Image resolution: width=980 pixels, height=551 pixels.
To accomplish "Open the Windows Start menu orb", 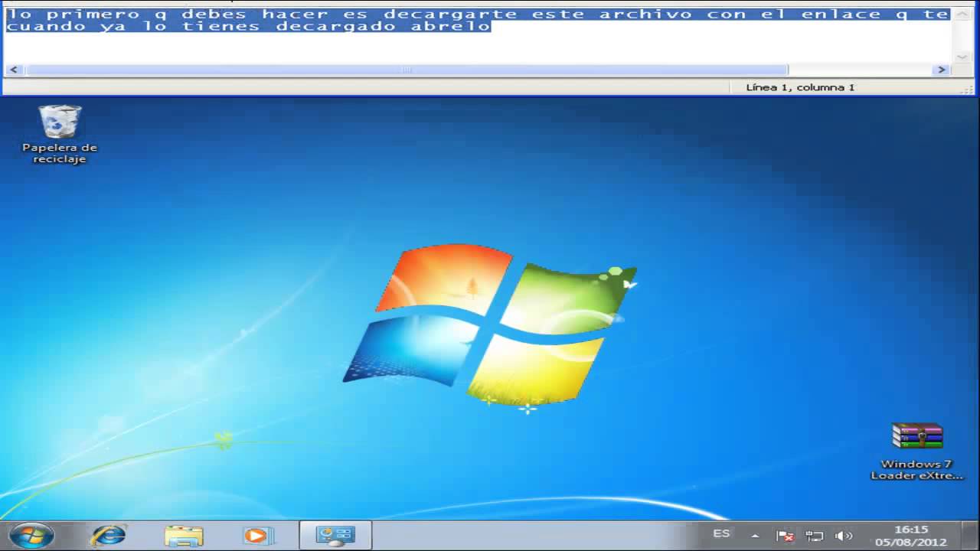I will (x=31, y=535).
